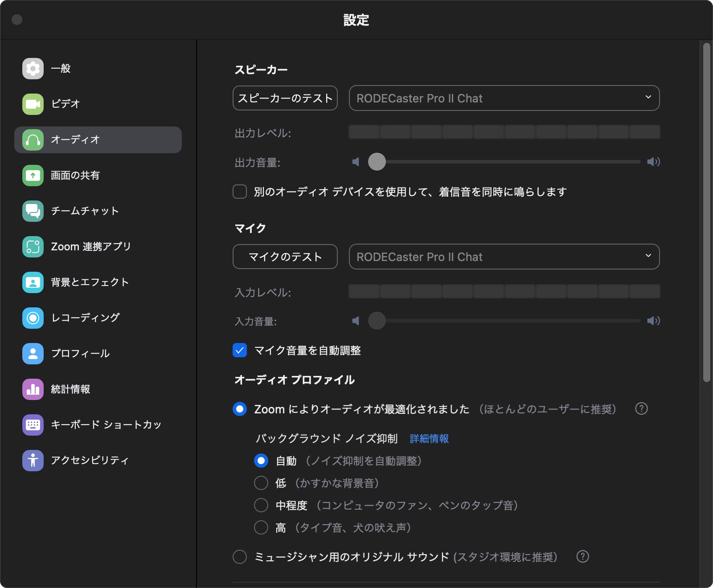Screen dimensions: 713x588
Task: Click the Zoom Apps (Zoom 連携アプリ) icon
Action: [33, 247]
